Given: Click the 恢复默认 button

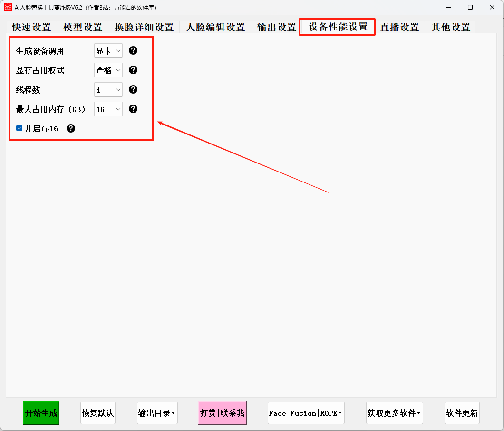Looking at the screenshot, I should pyautogui.click(x=97, y=413).
